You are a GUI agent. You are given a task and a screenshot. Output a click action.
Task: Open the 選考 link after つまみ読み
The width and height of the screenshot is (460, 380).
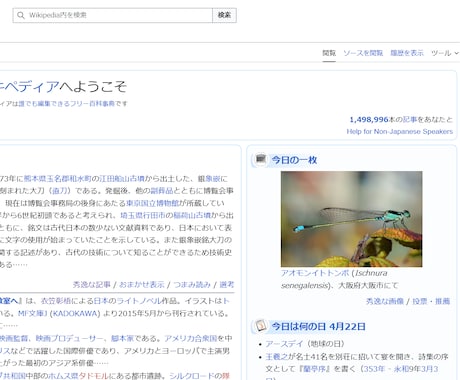coord(227,285)
